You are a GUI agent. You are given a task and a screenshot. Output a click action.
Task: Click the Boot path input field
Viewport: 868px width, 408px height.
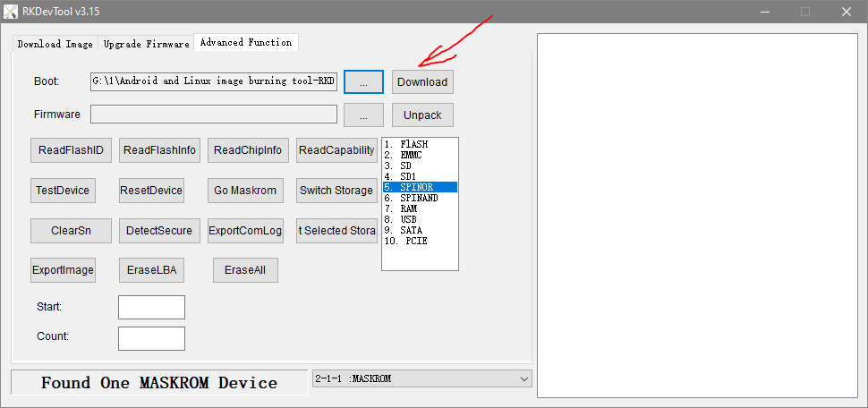click(214, 81)
